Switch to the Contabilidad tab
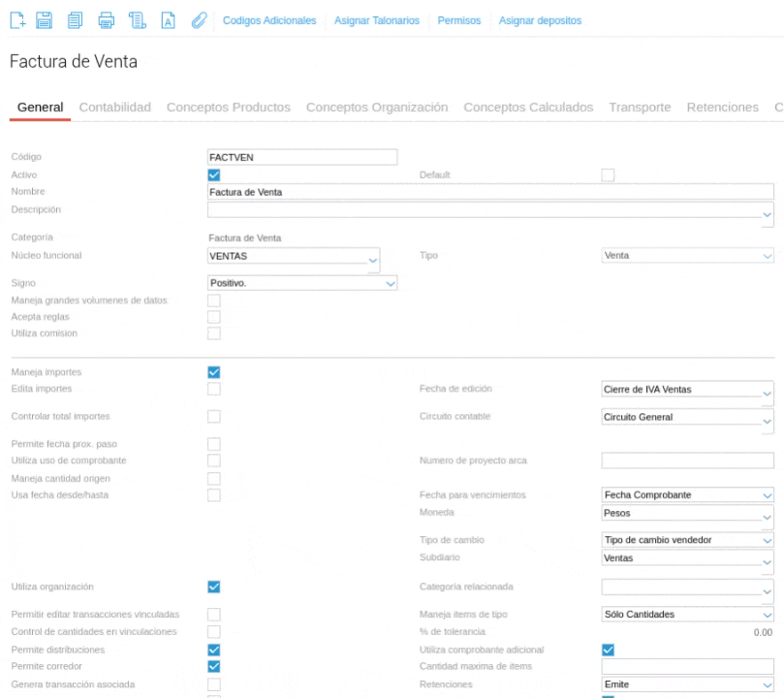Viewport: 784px width, 698px height. tap(114, 107)
